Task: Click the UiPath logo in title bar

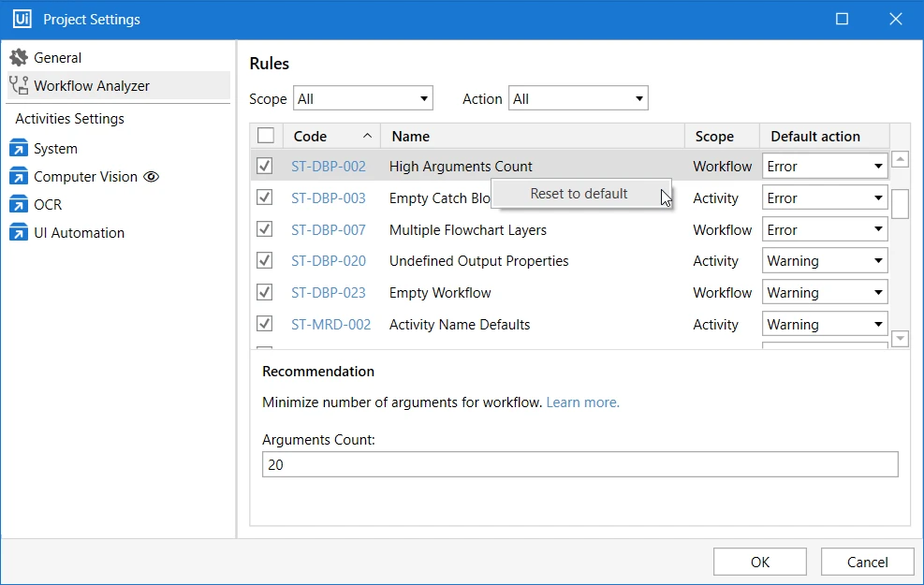Action: pos(22,19)
